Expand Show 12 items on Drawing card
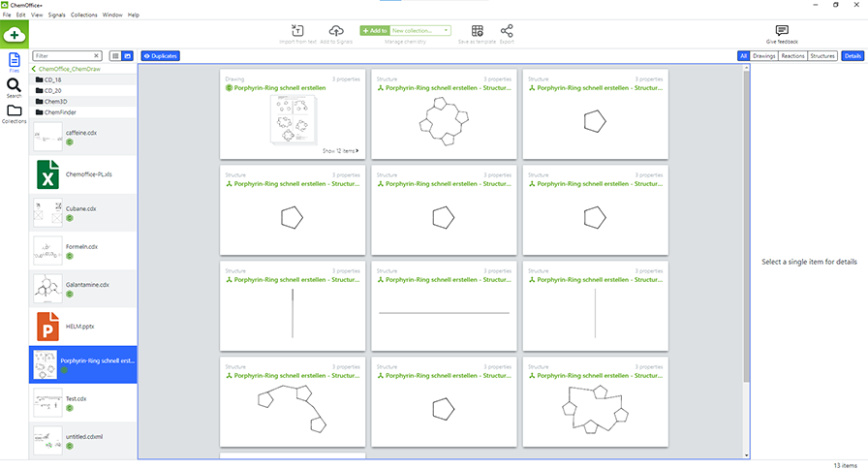This screenshot has width=868, height=470. point(340,150)
